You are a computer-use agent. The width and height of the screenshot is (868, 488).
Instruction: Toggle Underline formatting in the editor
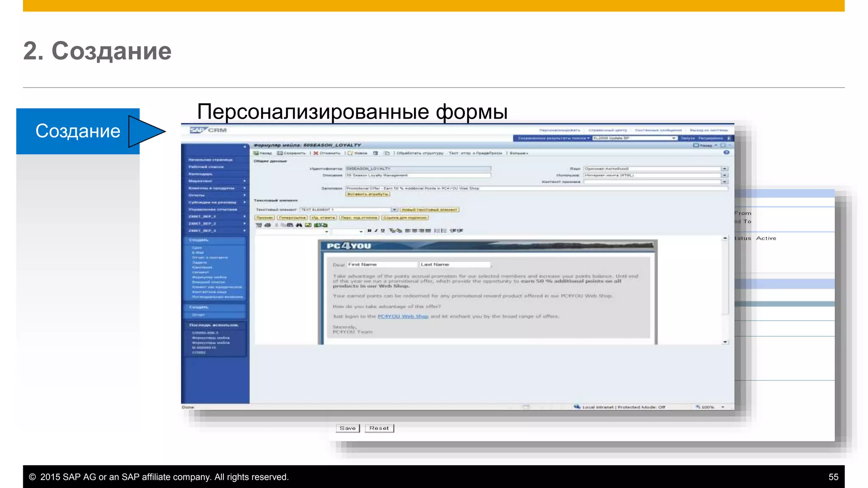click(x=383, y=230)
